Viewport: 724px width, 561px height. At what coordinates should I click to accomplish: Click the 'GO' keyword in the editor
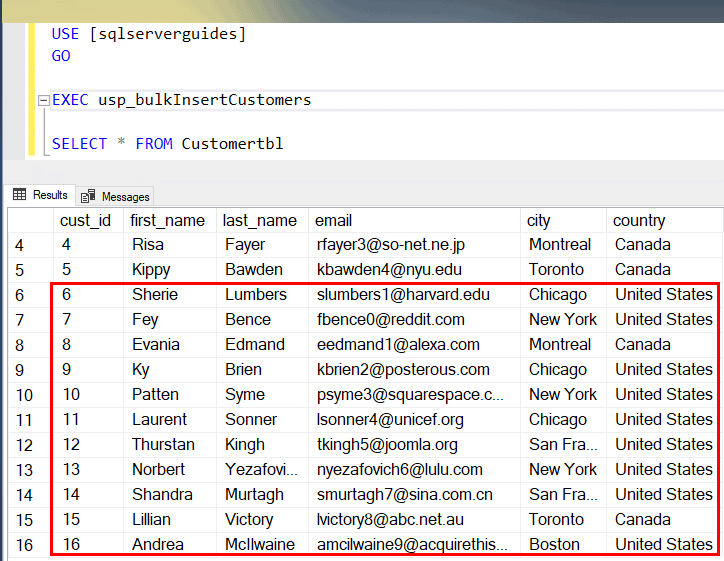point(61,56)
